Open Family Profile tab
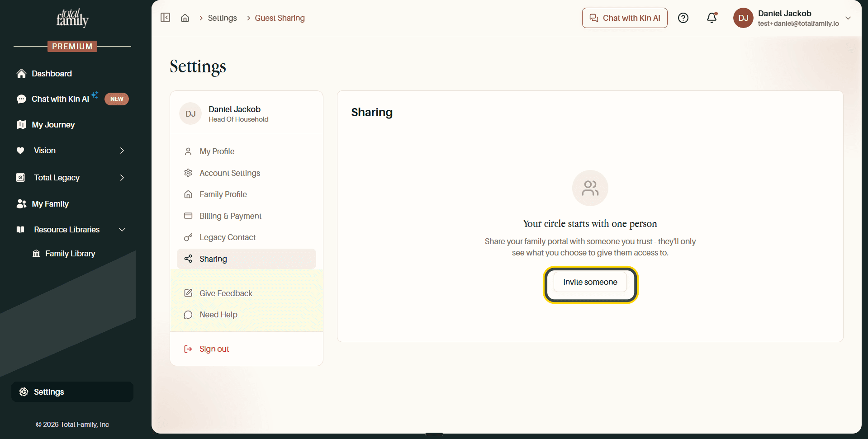868x439 pixels. click(x=247, y=194)
